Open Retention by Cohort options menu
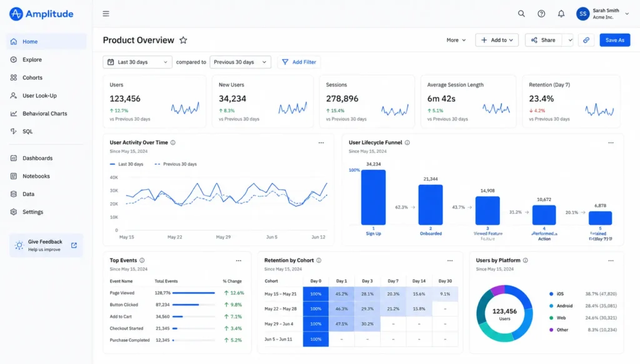This screenshot has height=364, width=640. 450,260
